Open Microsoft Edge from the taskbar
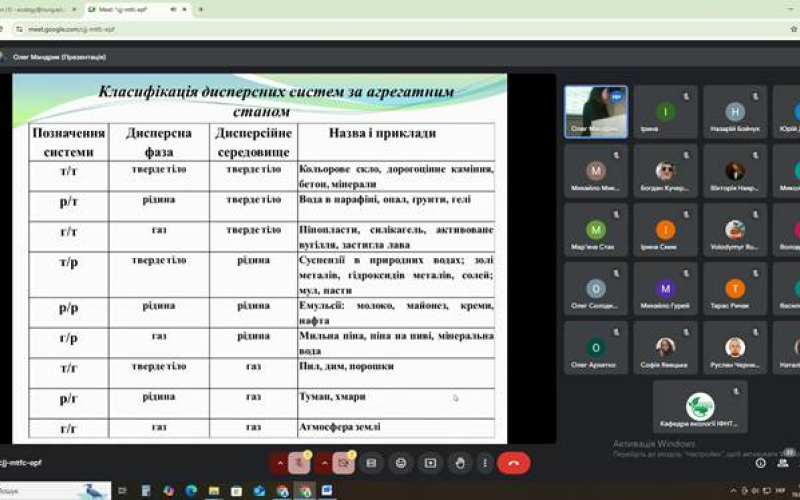800x500 pixels. point(191,491)
